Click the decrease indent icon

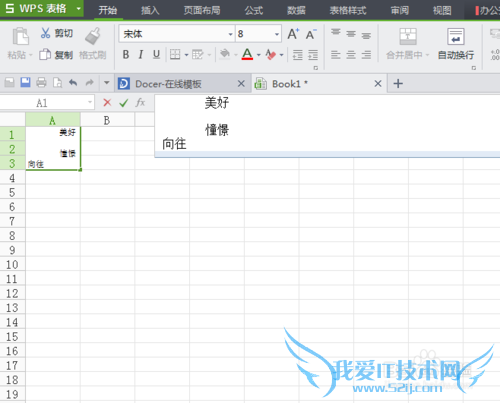pyautogui.click(x=298, y=55)
